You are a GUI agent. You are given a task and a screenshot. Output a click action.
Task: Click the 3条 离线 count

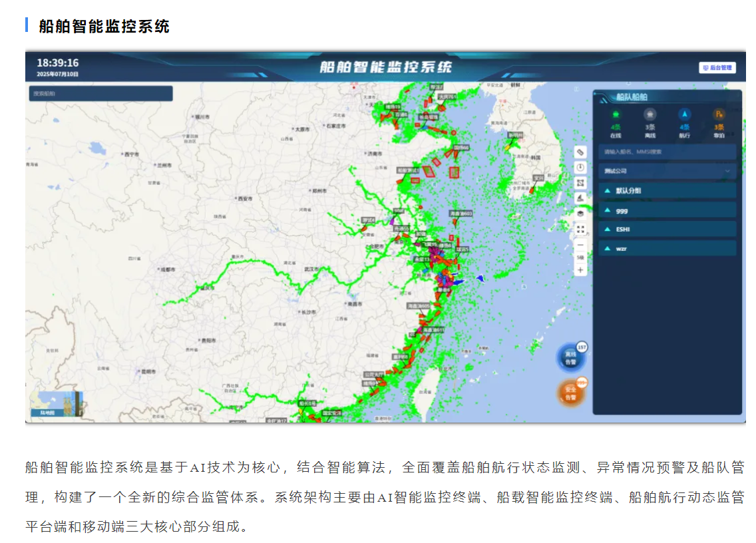pyautogui.click(x=650, y=131)
